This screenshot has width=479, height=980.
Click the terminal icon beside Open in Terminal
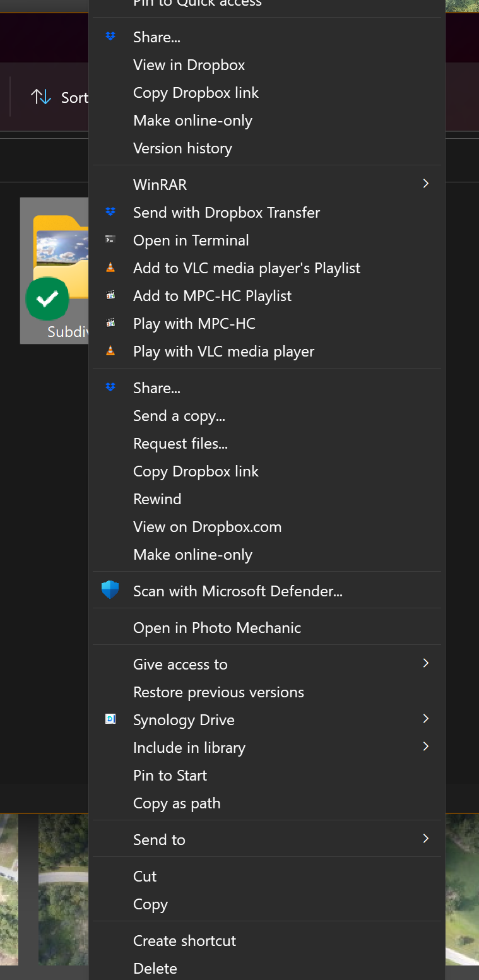point(110,240)
